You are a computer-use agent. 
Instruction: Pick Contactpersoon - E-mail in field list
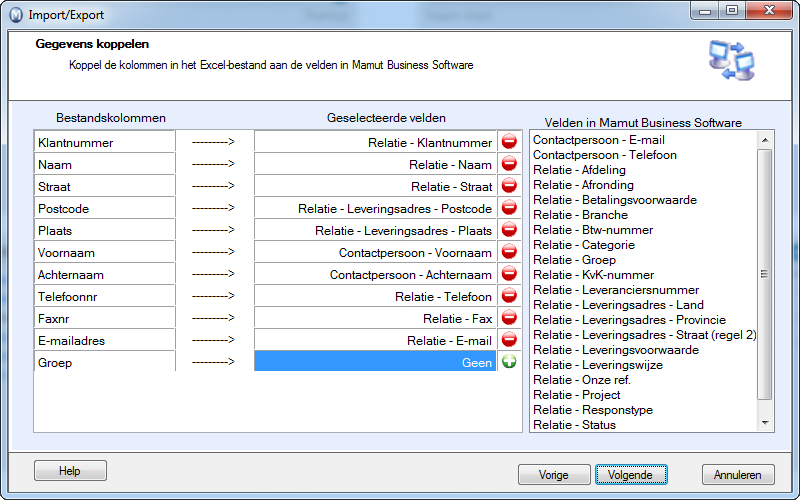[x=598, y=140]
